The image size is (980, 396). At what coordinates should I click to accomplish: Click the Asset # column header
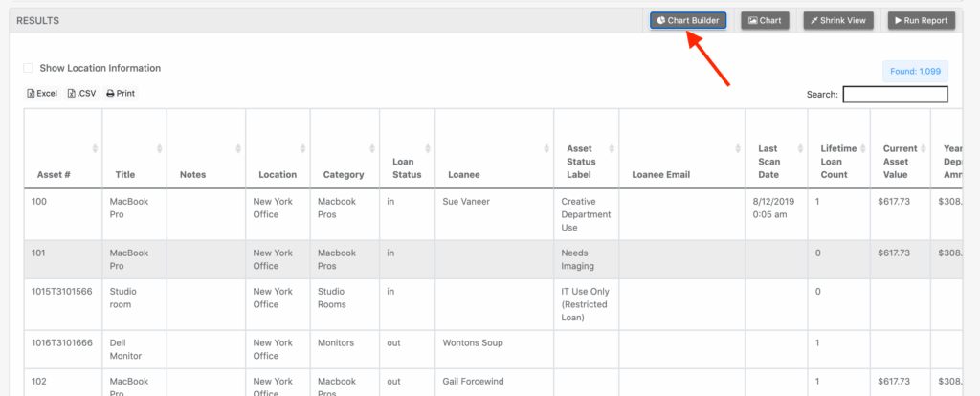point(64,148)
